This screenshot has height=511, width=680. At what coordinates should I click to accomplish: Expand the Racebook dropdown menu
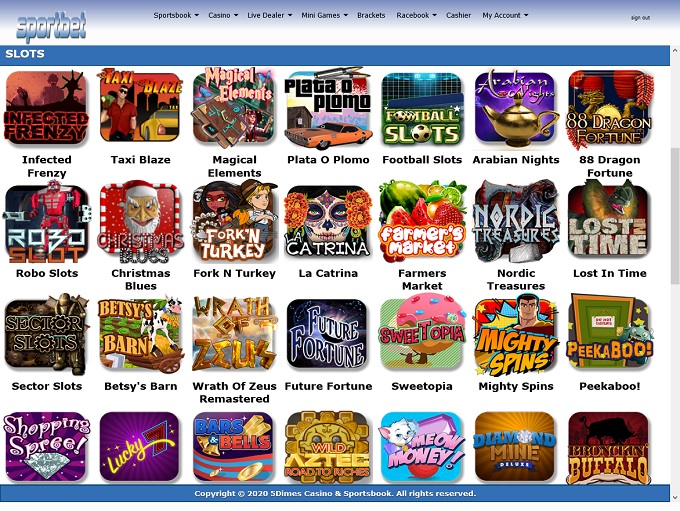(416, 15)
